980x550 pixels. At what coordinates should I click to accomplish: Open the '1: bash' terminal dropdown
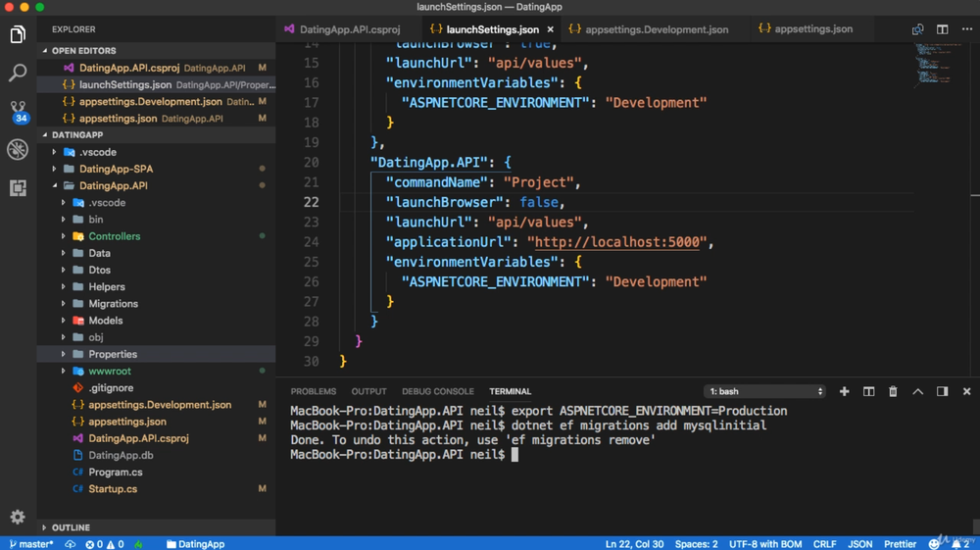click(x=764, y=391)
